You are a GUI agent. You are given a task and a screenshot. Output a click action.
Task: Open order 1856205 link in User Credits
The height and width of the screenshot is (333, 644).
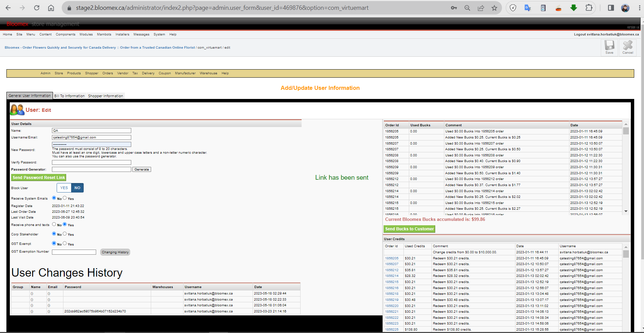[x=392, y=258]
